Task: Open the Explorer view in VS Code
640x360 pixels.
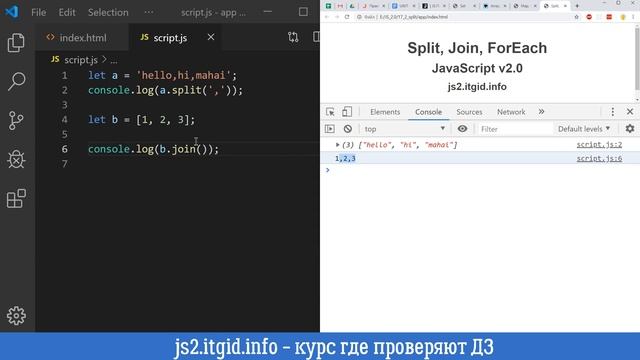Action: coord(16,42)
